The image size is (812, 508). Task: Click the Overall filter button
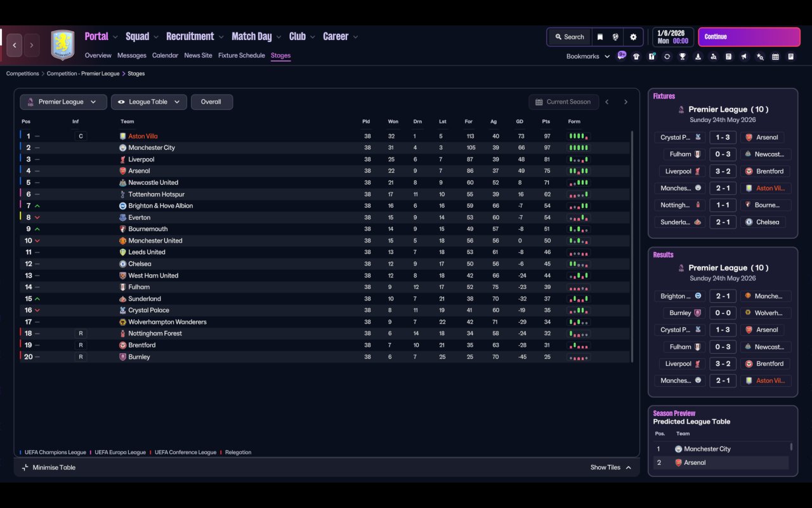pyautogui.click(x=211, y=102)
